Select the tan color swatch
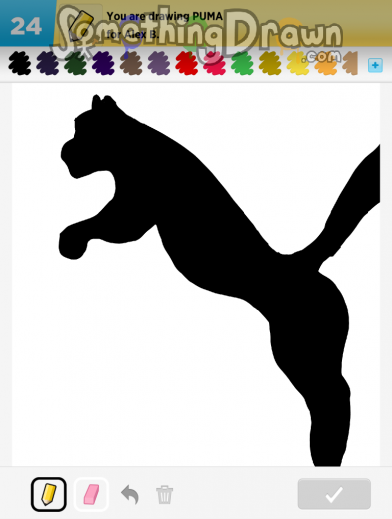 tap(350, 63)
